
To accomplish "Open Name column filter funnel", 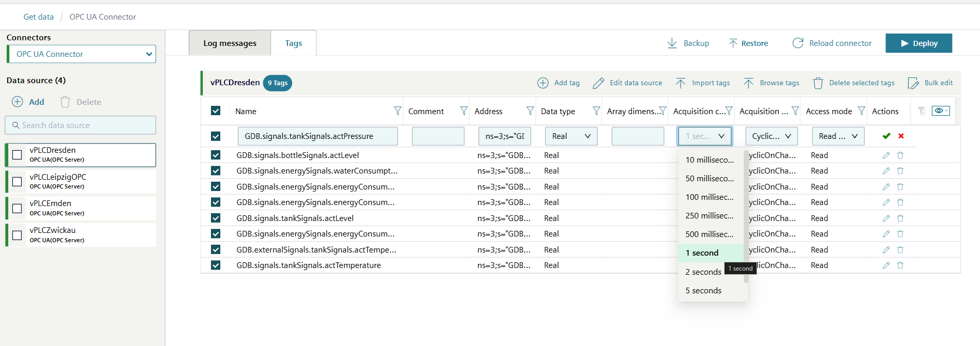I will [x=397, y=111].
